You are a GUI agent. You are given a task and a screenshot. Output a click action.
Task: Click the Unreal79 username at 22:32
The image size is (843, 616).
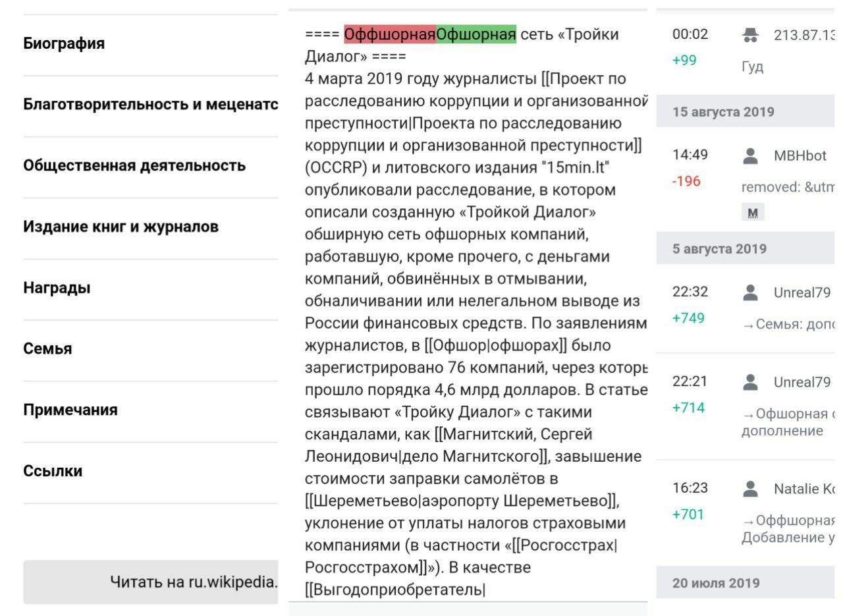[x=802, y=293]
